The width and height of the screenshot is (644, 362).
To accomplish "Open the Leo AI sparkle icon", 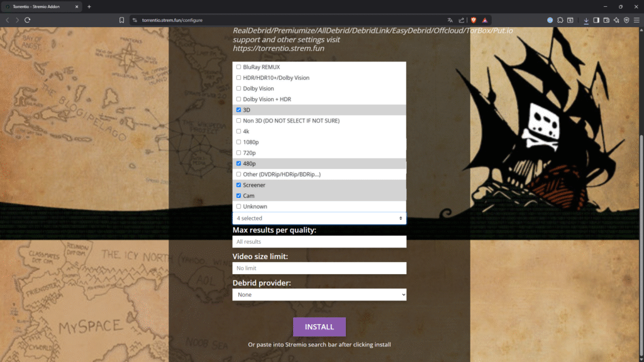I will click(x=616, y=20).
